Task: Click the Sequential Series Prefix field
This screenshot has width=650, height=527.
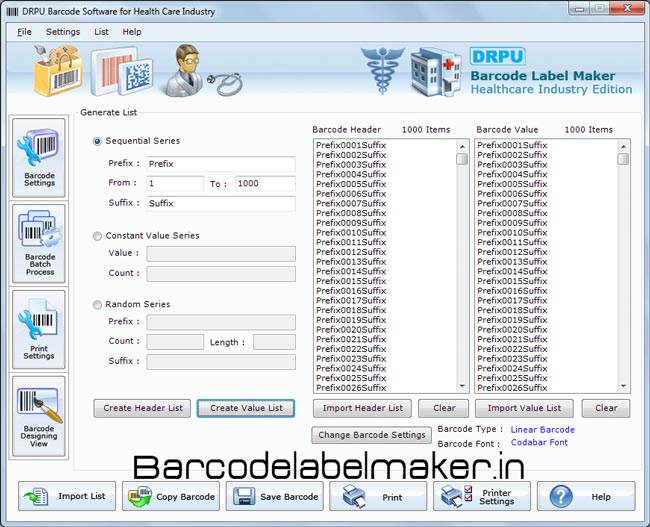Action: coord(221,164)
